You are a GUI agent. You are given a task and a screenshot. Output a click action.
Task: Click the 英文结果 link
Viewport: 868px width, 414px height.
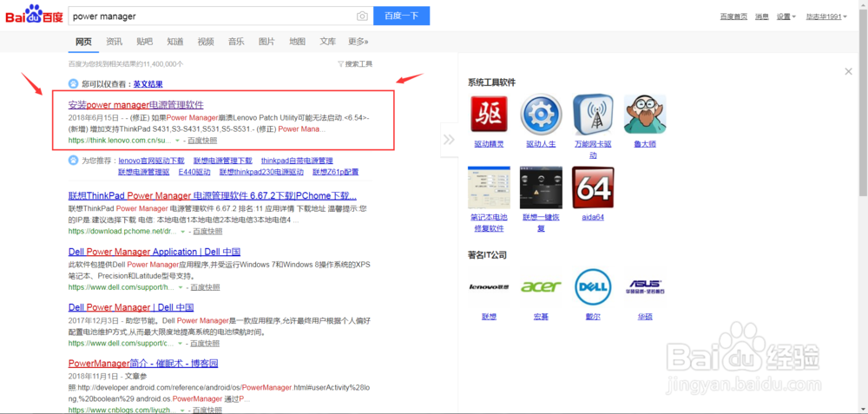pos(148,84)
